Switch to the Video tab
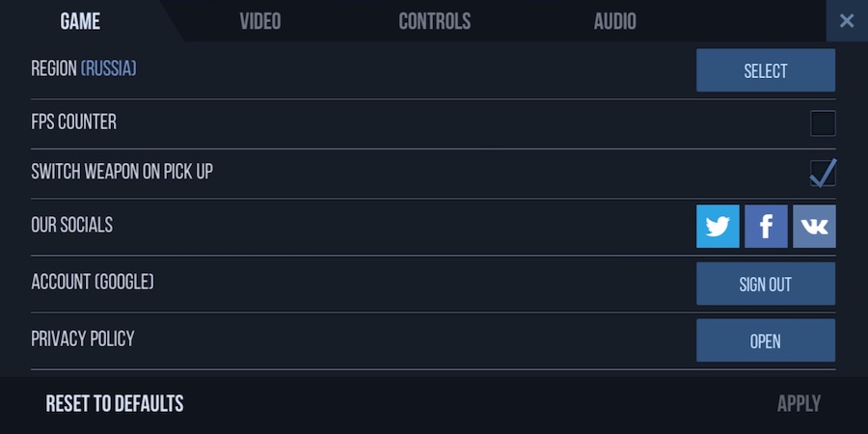The image size is (868, 434). pyautogui.click(x=260, y=21)
